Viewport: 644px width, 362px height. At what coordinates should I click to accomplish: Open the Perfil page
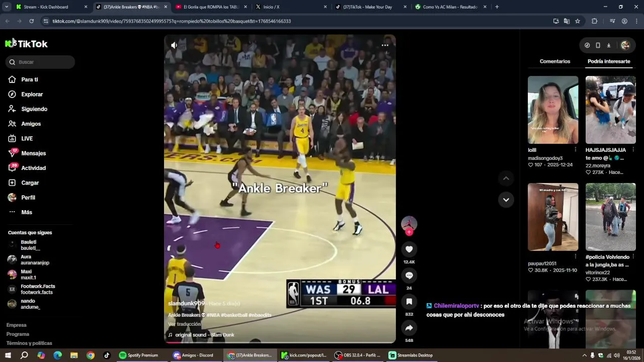(x=28, y=198)
